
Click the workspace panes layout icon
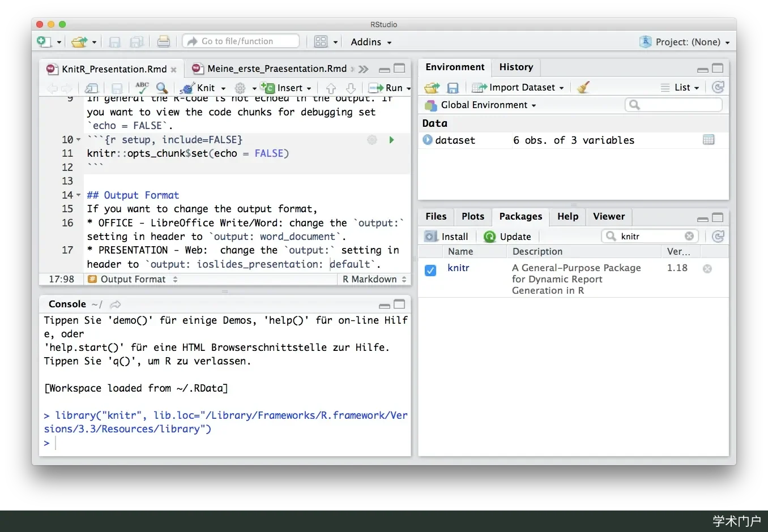pyautogui.click(x=321, y=41)
